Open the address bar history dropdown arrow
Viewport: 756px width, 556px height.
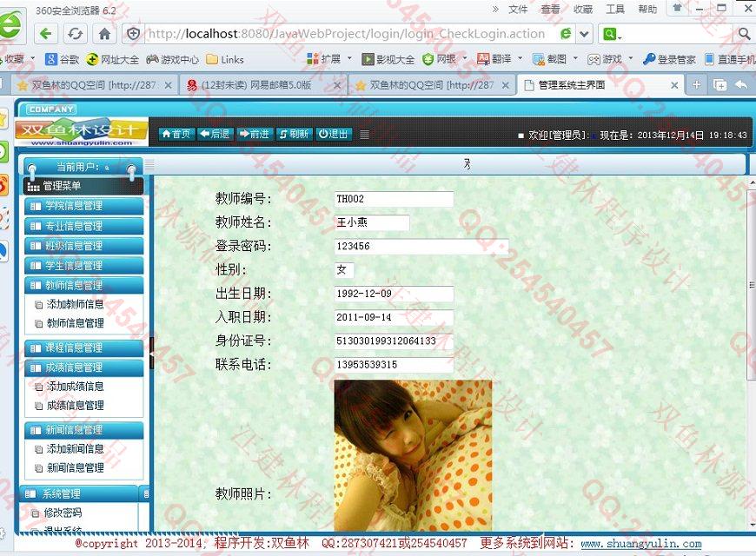pos(584,34)
